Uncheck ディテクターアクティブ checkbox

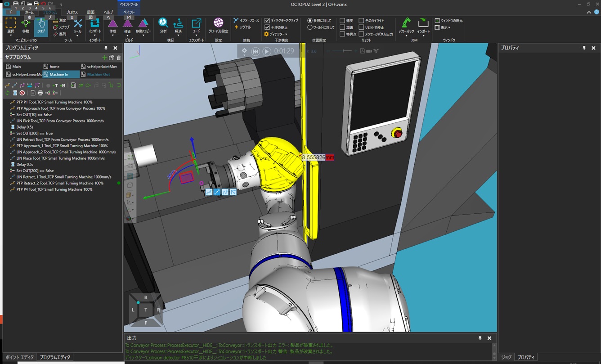(267, 21)
